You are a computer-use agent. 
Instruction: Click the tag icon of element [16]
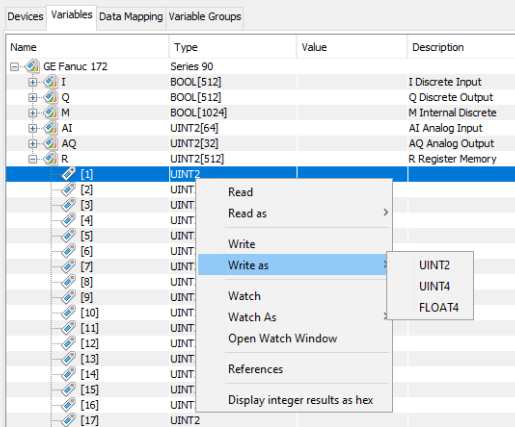(69, 405)
